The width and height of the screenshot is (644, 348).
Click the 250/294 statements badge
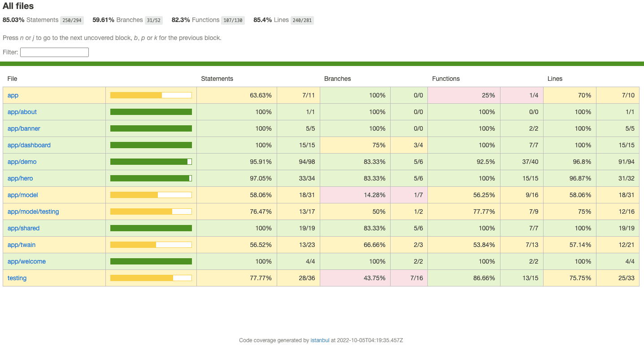[72, 20]
